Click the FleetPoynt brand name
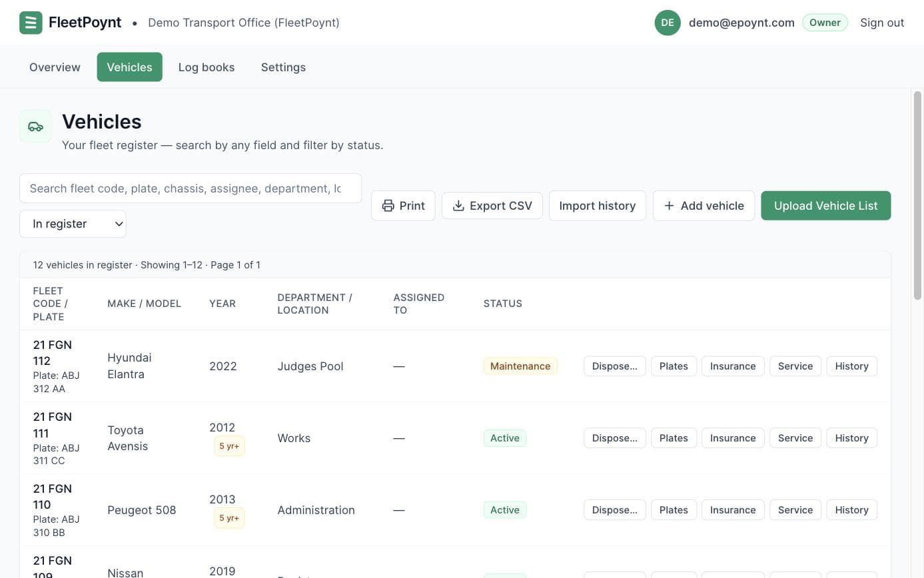Image resolution: width=924 pixels, height=578 pixels. [85, 23]
